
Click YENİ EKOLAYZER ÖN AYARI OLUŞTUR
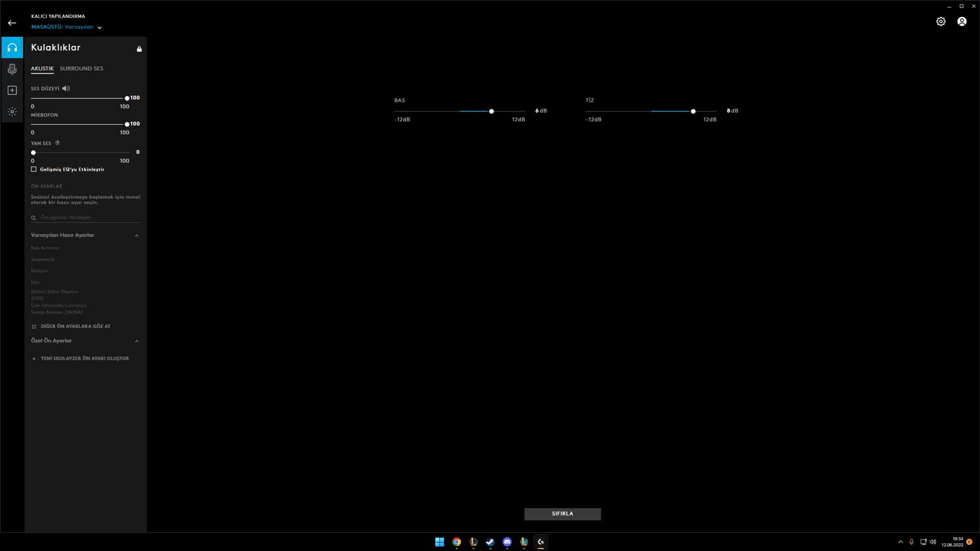click(x=84, y=359)
